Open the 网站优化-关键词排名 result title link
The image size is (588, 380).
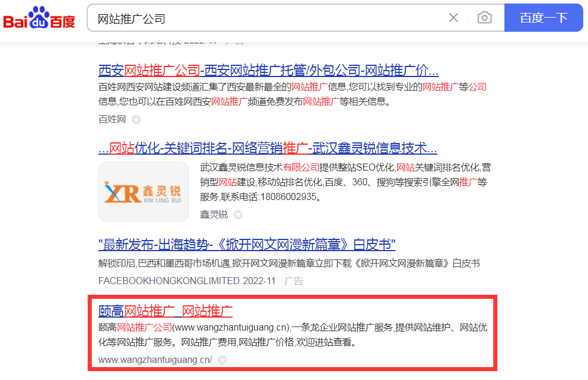268,148
